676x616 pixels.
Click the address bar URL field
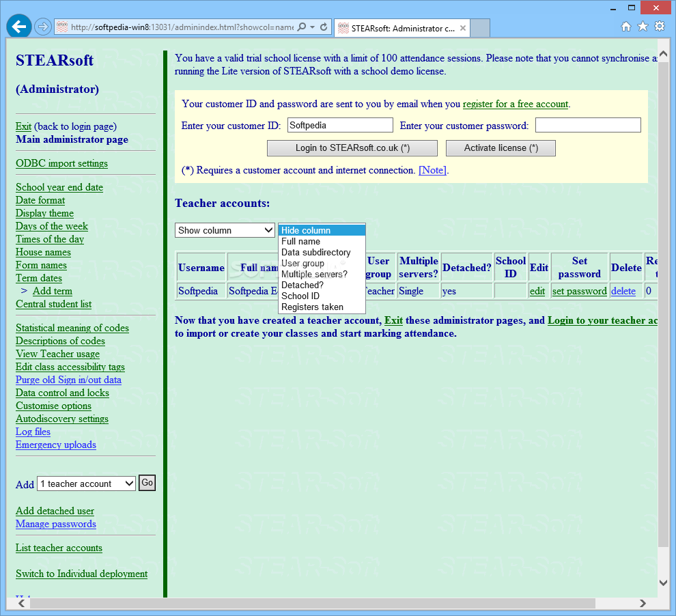coord(182,27)
